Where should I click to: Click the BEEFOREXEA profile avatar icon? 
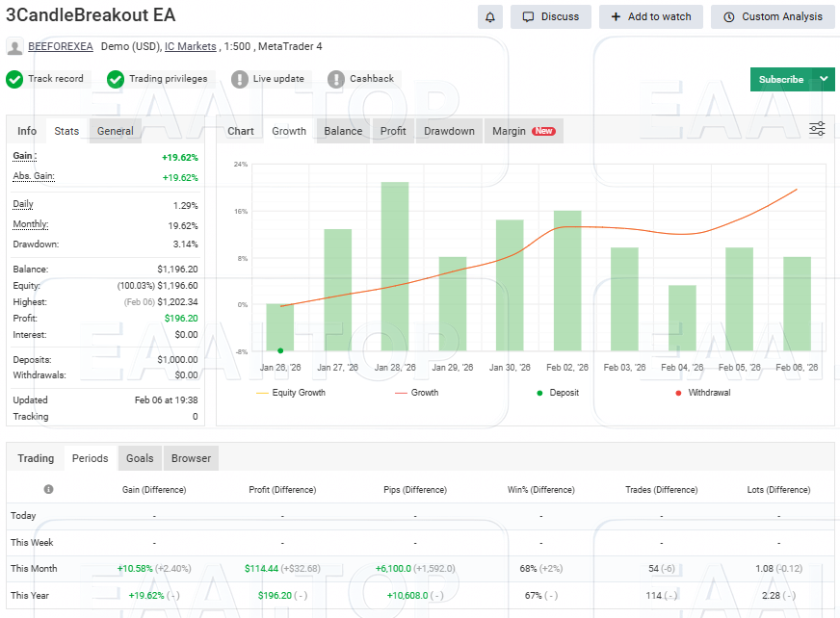[14, 45]
